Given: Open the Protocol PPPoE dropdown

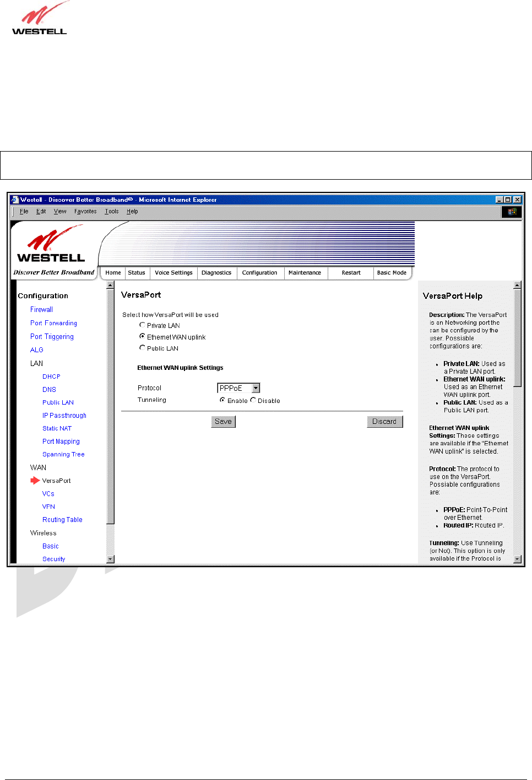Looking at the screenshot, I should [x=238, y=388].
